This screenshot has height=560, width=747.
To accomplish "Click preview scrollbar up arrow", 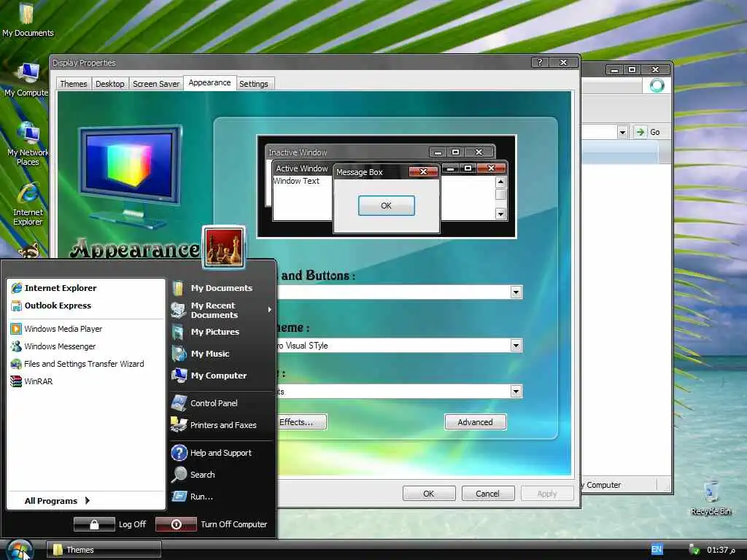I will [x=500, y=182].
